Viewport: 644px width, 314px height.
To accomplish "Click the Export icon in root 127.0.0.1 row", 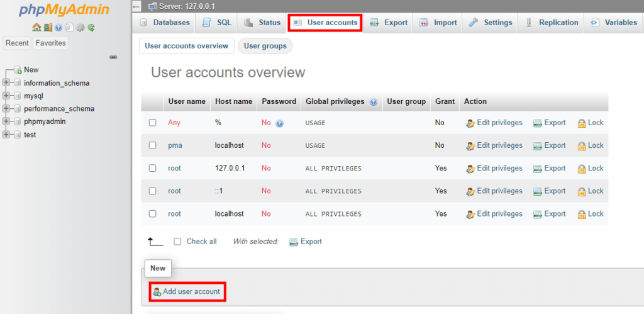I will tap(538, 169).
